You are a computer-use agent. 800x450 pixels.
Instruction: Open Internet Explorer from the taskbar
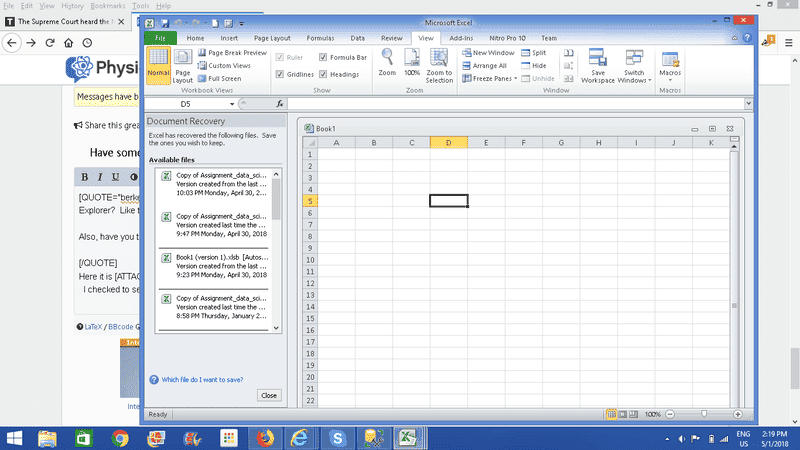[x=298, y=437]
